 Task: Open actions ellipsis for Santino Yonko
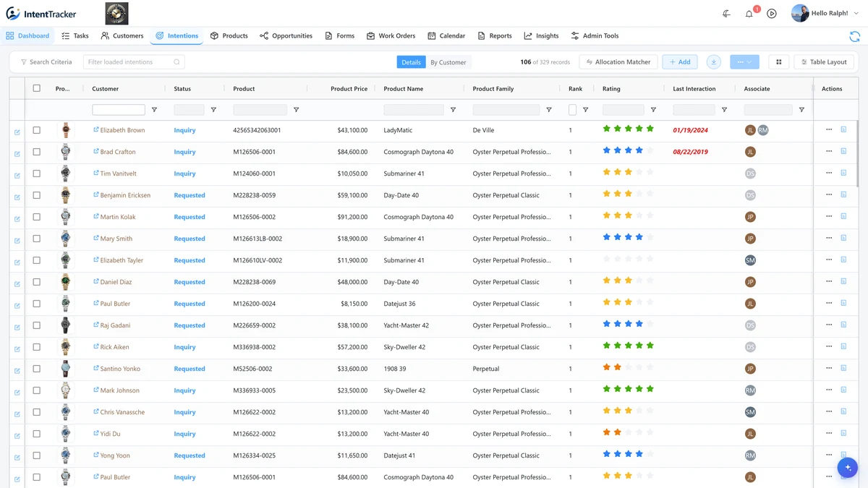point(829,369)
